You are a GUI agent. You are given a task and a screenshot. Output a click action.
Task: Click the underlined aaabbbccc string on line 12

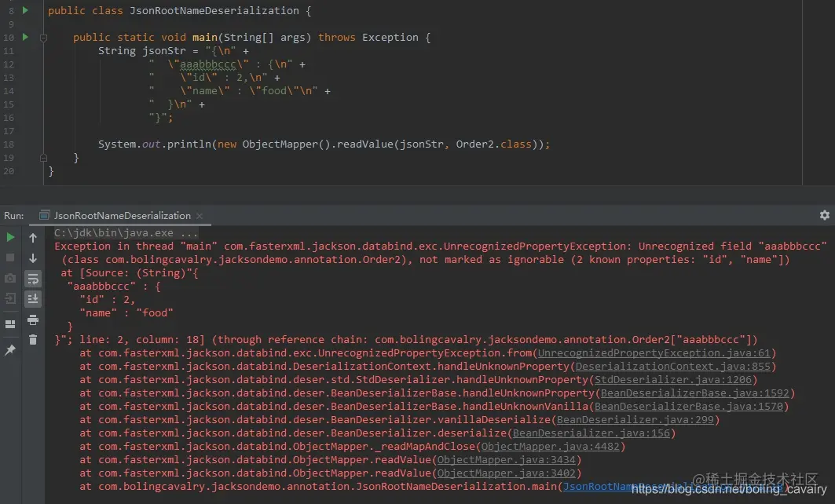[x=207, y=64]
